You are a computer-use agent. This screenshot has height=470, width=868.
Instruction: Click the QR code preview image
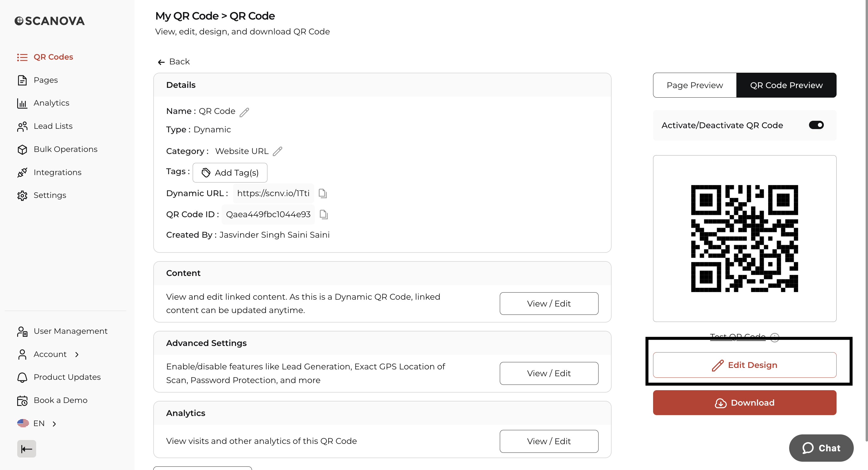click(744, 238)
